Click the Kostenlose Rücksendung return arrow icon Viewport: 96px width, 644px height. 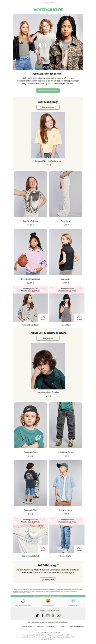pos(23,601)
